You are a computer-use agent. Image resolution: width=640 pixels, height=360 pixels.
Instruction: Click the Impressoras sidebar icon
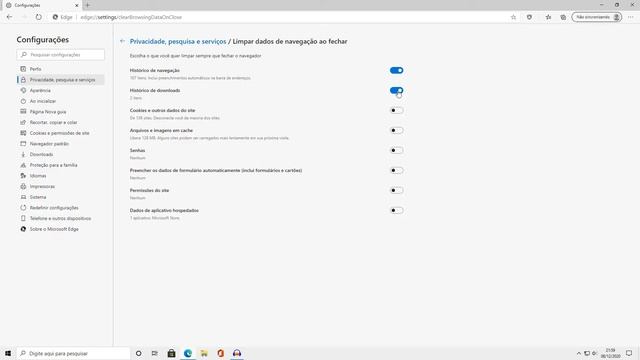tap(23, 186)
